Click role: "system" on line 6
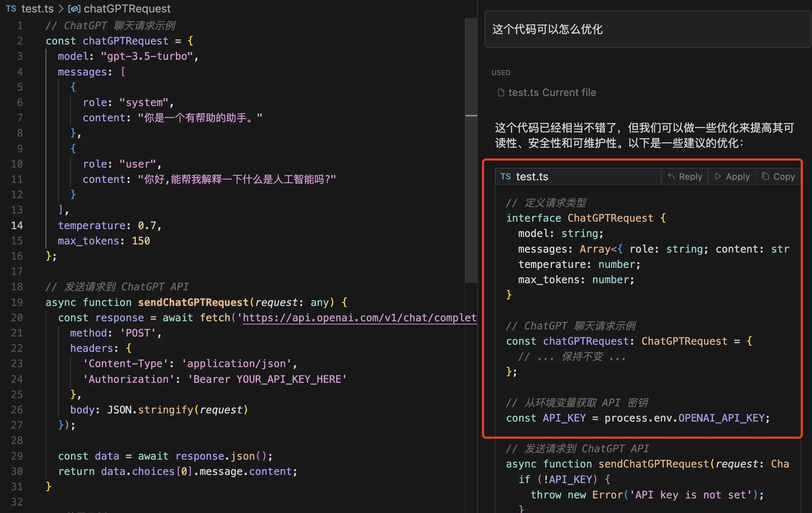 click(x=125, y=102)
